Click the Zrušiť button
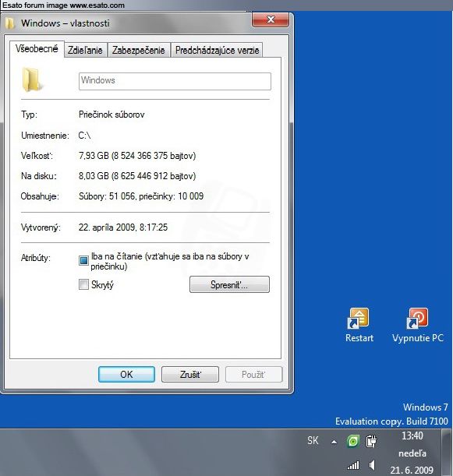Image resolution: width=453 pixels, height=476 pixels. (190, 374)
